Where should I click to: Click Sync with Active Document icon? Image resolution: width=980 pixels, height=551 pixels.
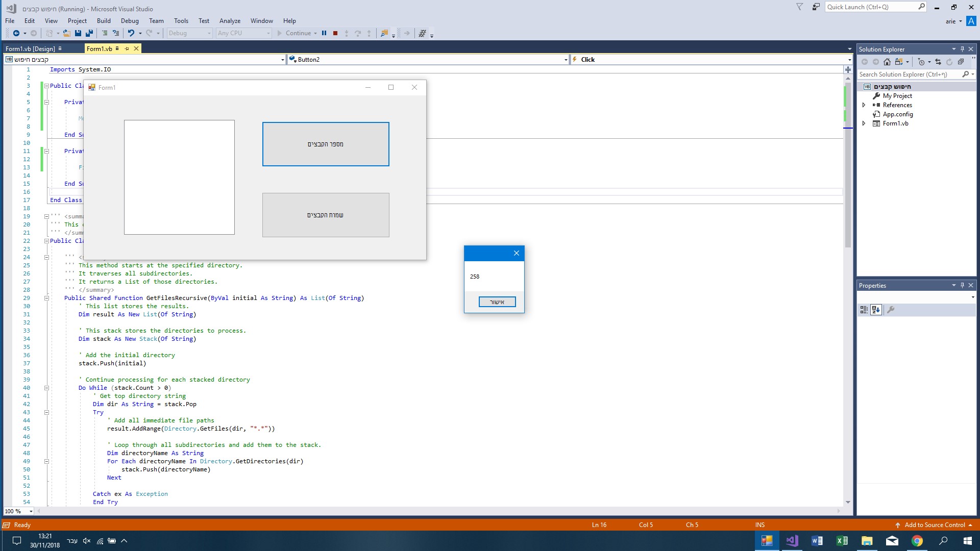click(938, 62)
